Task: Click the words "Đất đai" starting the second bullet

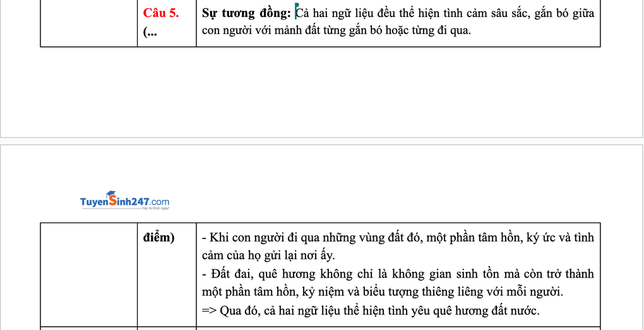Action: (x=227, y=274)
